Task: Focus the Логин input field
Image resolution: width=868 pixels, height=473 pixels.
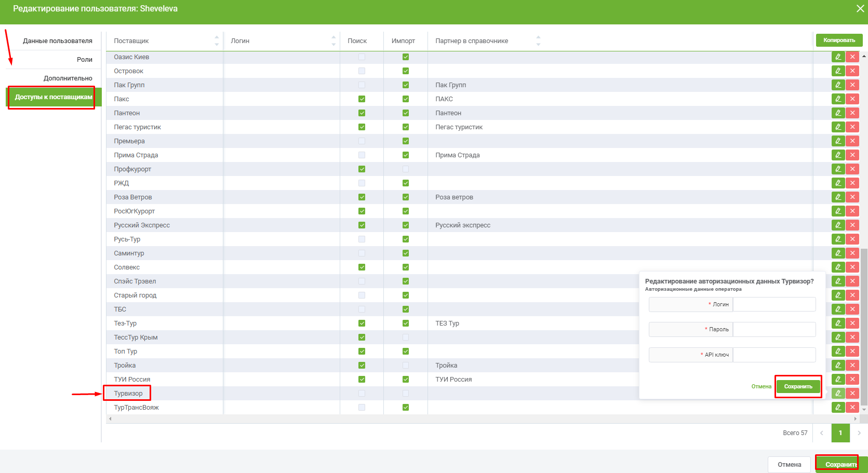Action: (x=774, y=304)
